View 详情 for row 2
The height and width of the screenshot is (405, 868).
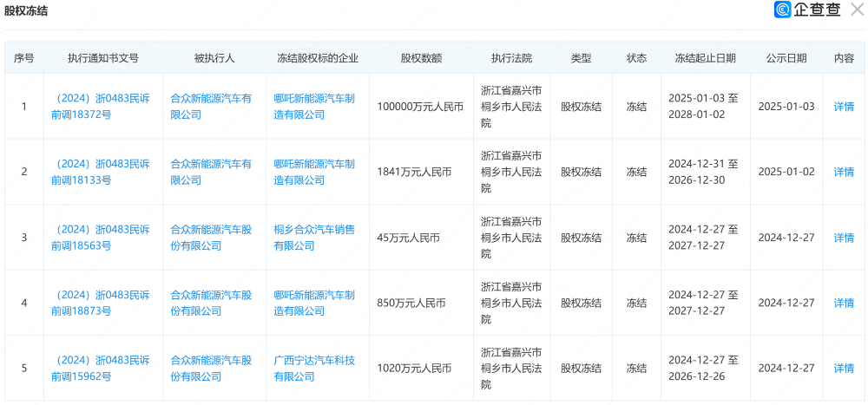coord(844,172)
